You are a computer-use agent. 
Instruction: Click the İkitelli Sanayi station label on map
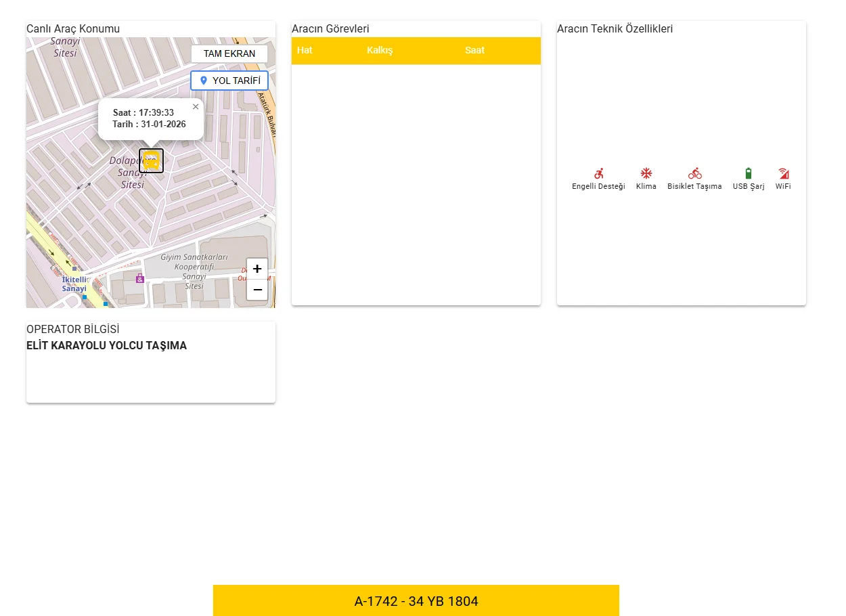pyautogui.click(x=74, y=284)
